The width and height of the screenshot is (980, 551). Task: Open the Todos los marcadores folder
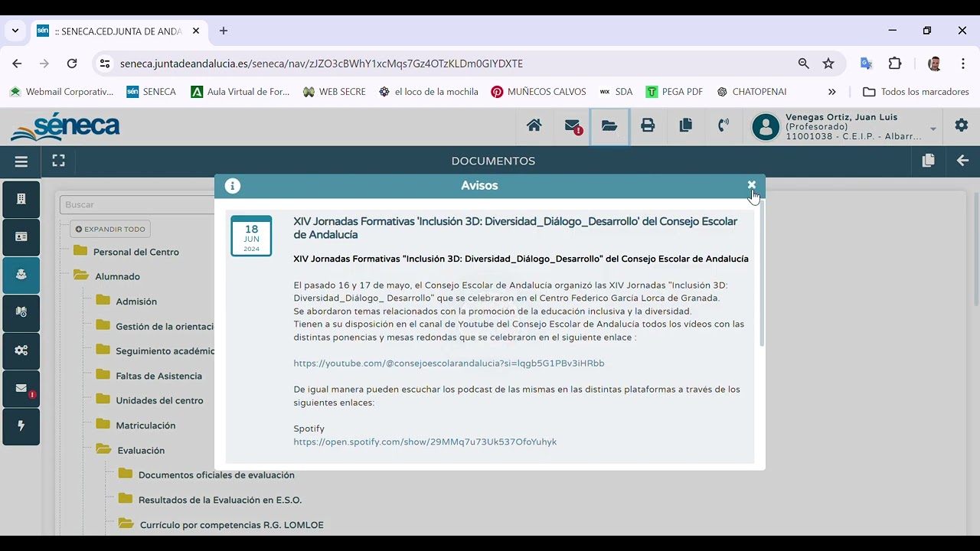[x=916, y=92]
